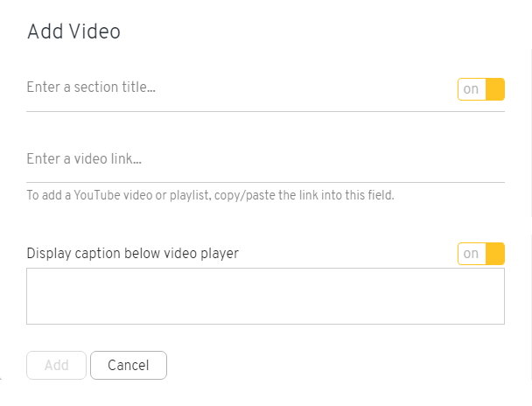Click the 'Display caption below video player' label

(x=133, y=254)
